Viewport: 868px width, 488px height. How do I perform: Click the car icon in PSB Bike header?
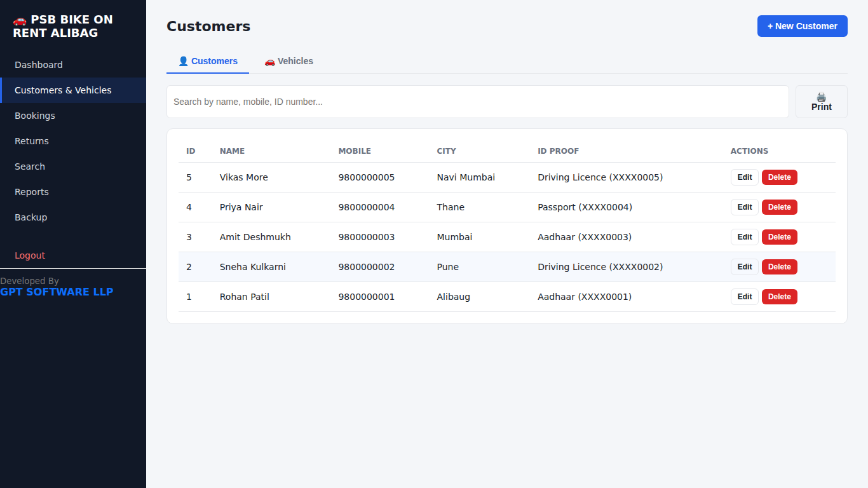[x=20, y=20]
